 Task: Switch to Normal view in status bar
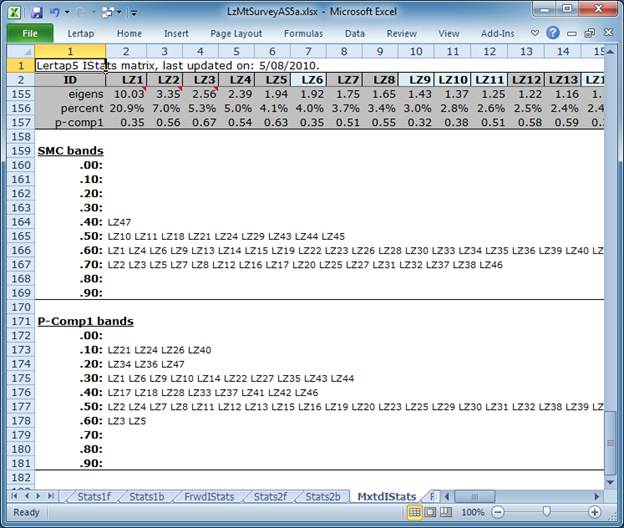(414, 512)
